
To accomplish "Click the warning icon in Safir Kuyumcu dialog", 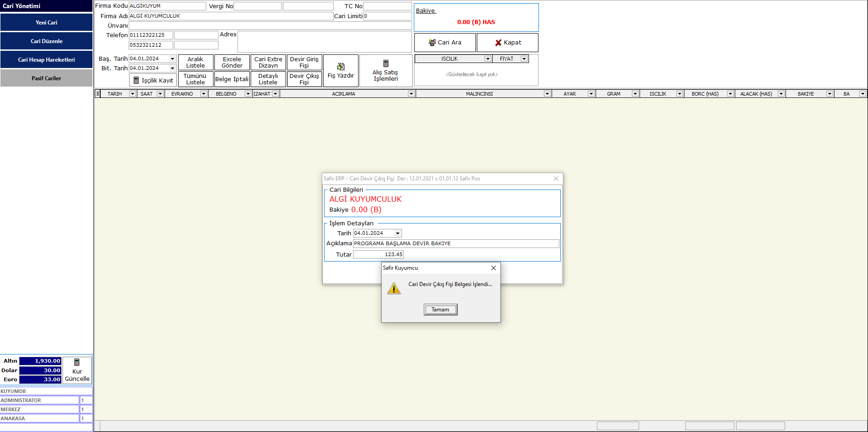I will pyautogui.click(x=394, y=288).
